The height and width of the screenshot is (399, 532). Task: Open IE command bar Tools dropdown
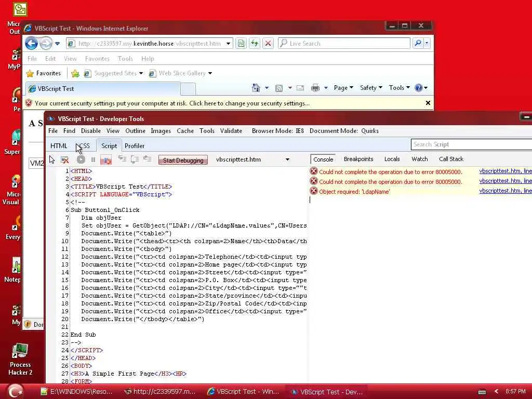click(400, 88)
